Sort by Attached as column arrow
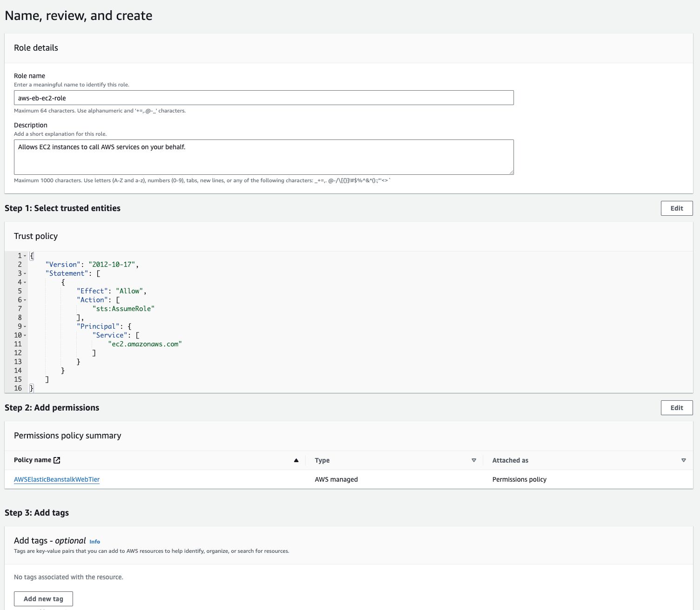This screenshot has width=700, height=610. 684,460
